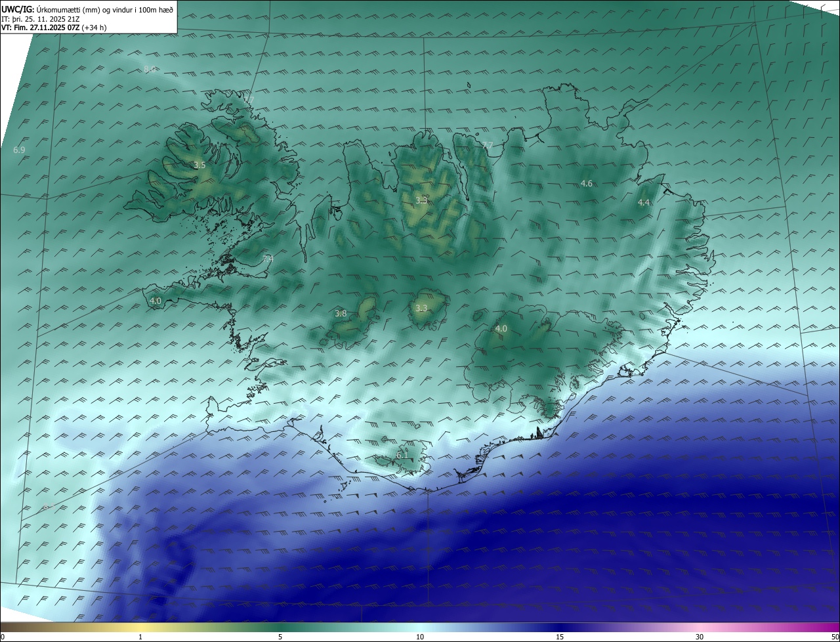Click the 4.4 value label in east Iceland
The image size is (840, 642).
coord(644,203)
